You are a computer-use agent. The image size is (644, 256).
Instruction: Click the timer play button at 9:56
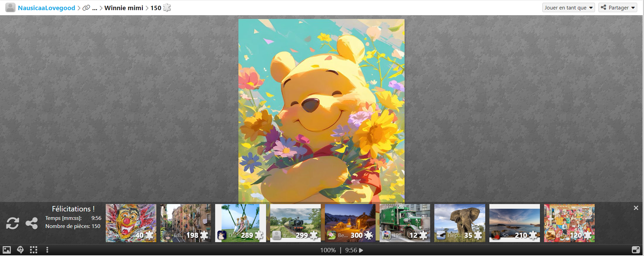coord(361,250)
